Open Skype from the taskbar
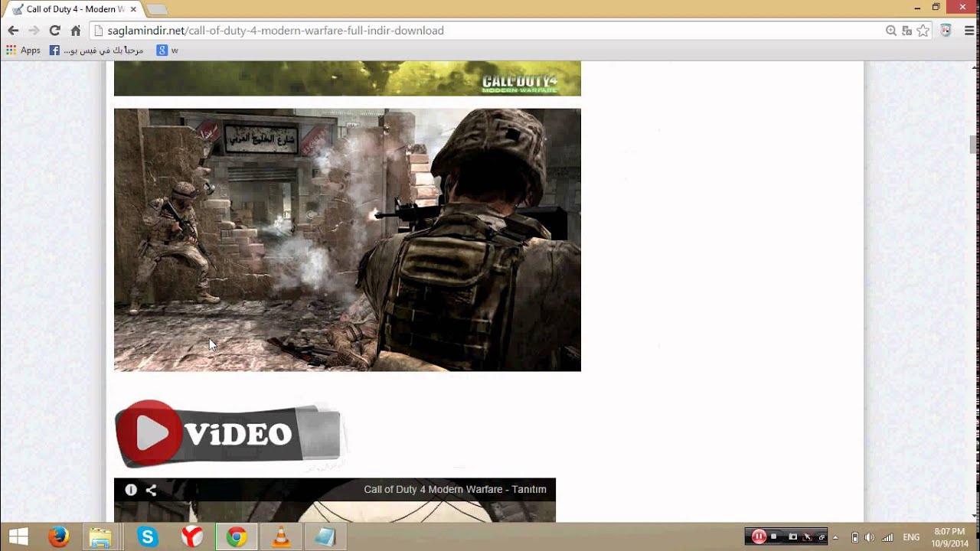This screenshot has height=551, width=980. pyautogui.click(x=147, y=536)
